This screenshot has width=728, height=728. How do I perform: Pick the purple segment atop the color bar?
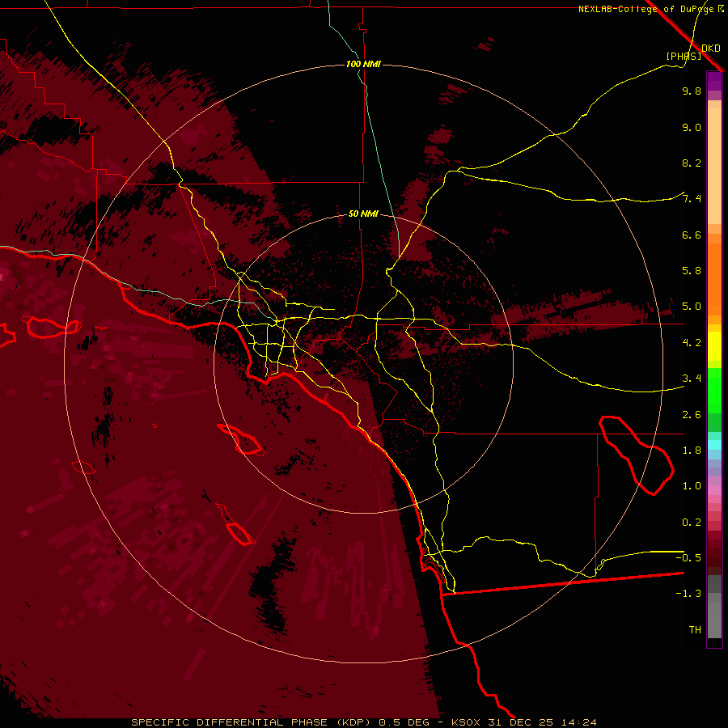[714, 81]
